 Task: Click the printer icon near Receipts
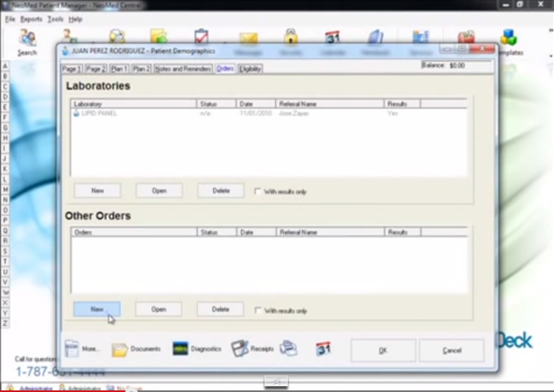(x=289, y=348)
